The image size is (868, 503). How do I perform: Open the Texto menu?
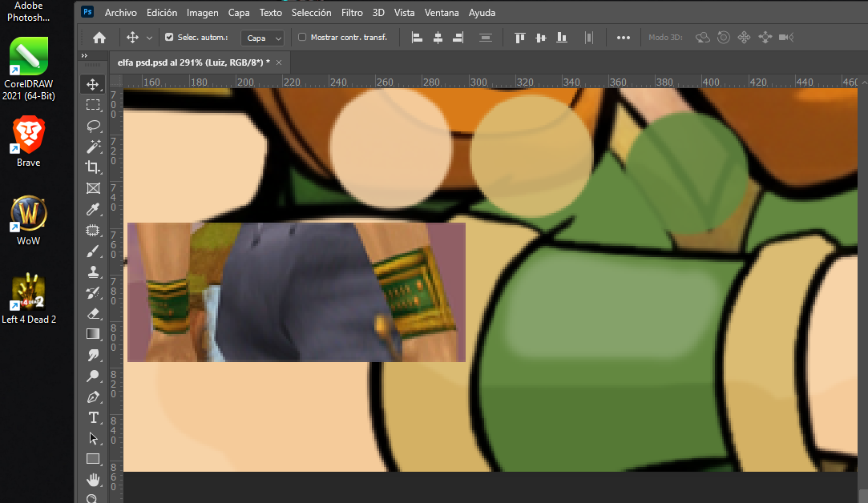point(271,12)
